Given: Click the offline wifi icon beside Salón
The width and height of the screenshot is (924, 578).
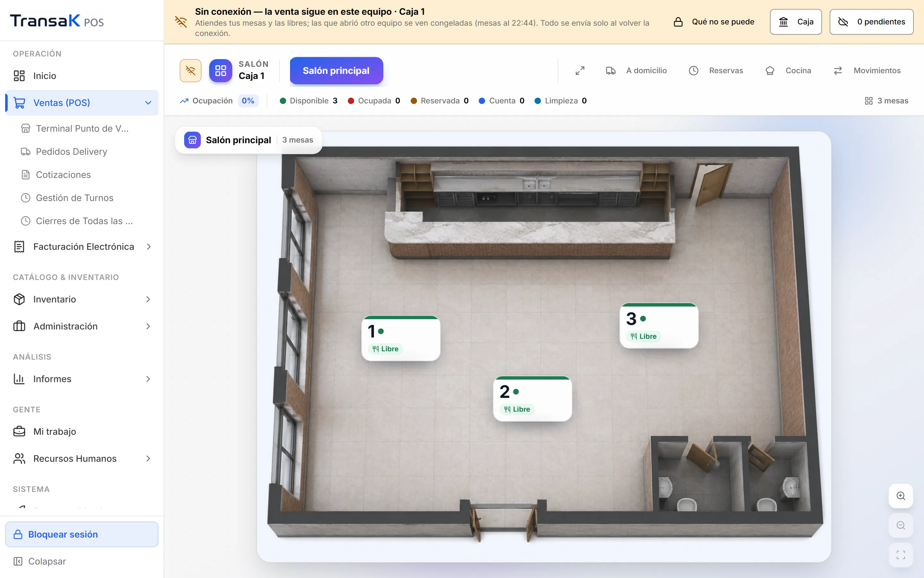Looking at the screenshot, I should (x=191, y=71).
